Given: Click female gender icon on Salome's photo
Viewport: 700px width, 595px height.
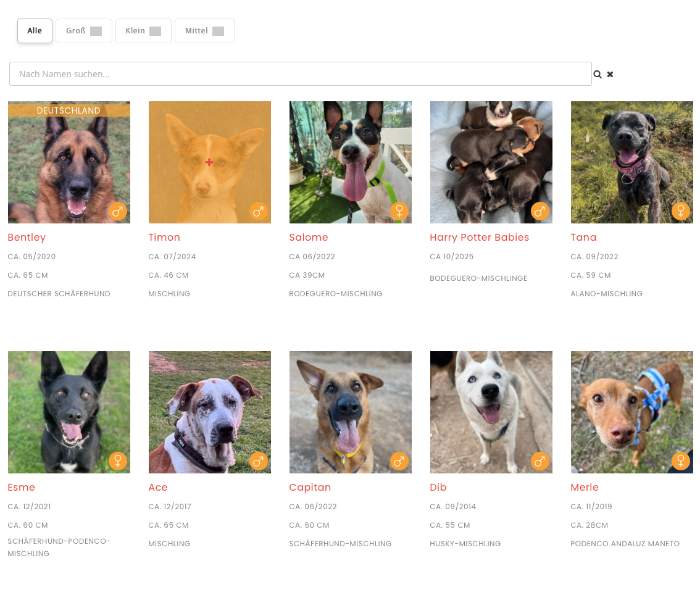Looking at the screenshot, I should point(399,212).
